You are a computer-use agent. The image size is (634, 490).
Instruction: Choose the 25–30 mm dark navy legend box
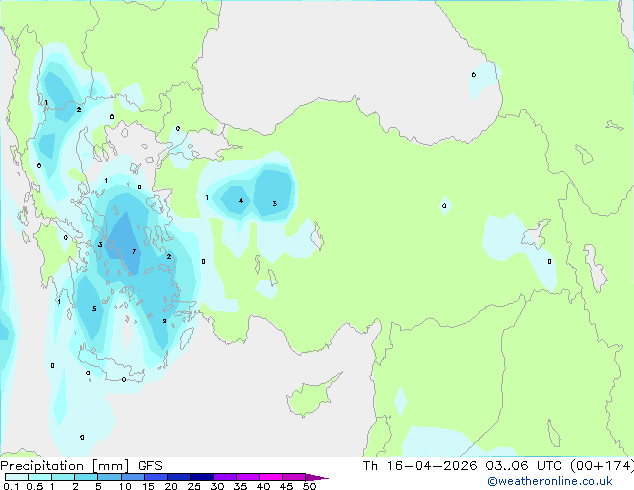202,477
